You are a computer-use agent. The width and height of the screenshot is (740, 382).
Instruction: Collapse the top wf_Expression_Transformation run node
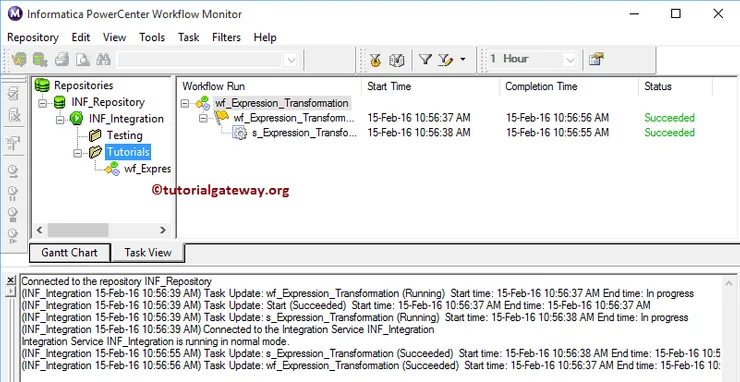[x=185, y=103]
